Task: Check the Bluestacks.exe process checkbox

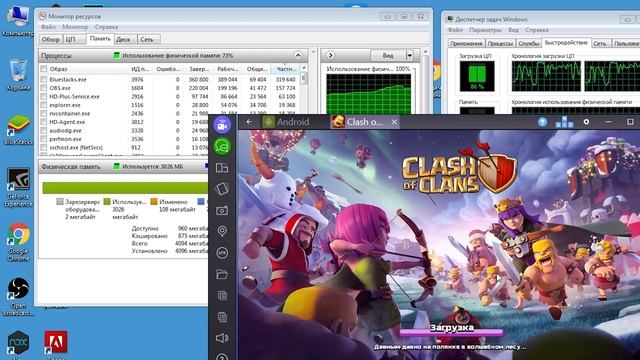Action: pos(44,80)
